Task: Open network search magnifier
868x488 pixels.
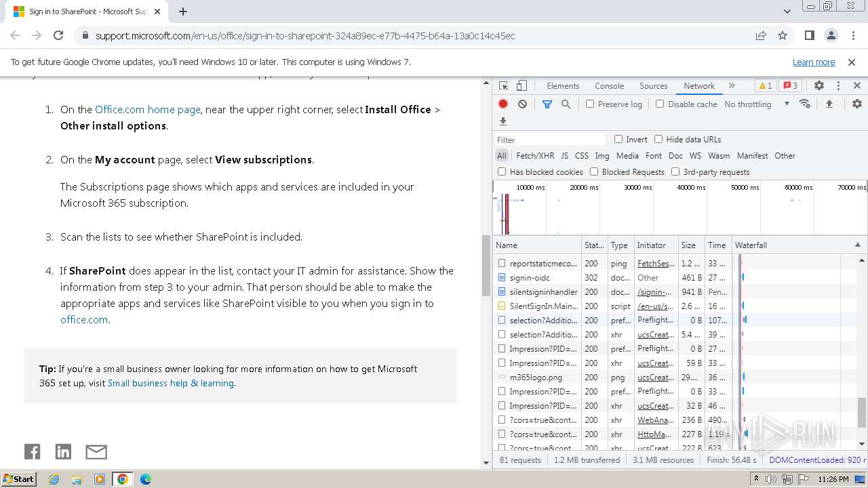Action: click(x=566, y=104)
